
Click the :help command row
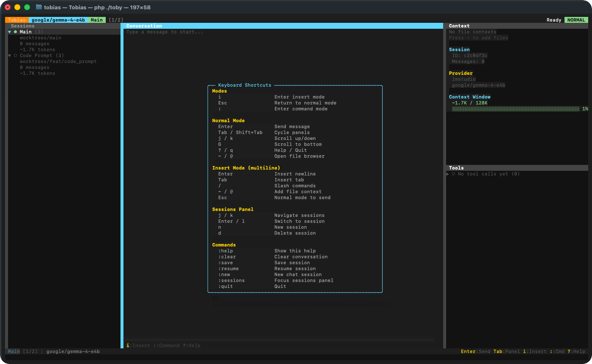click(x=295, y=251)
